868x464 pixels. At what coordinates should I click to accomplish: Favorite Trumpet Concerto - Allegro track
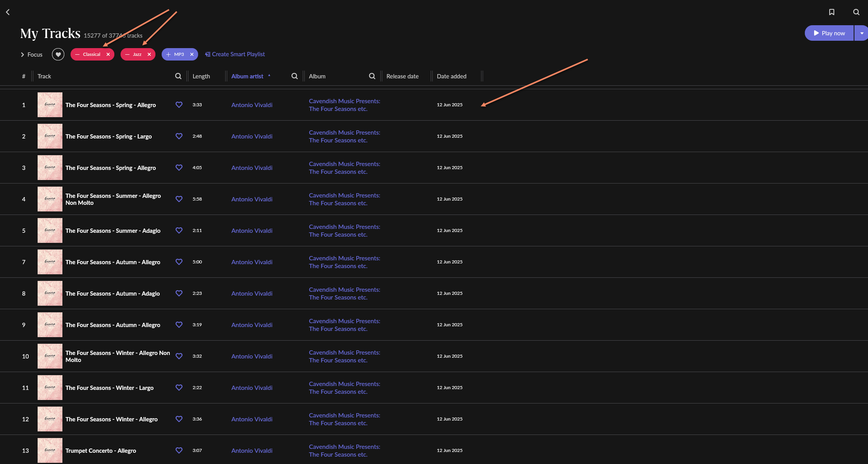click(179, 450)
